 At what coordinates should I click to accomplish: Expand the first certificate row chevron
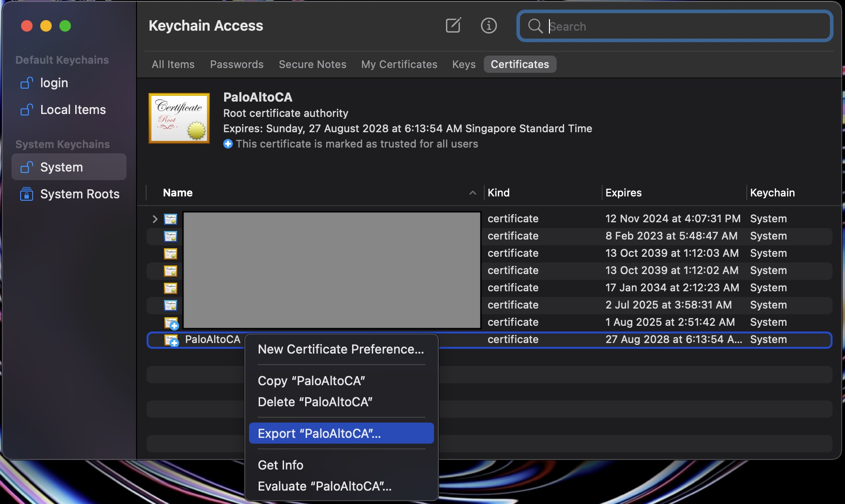pos(155,219)
